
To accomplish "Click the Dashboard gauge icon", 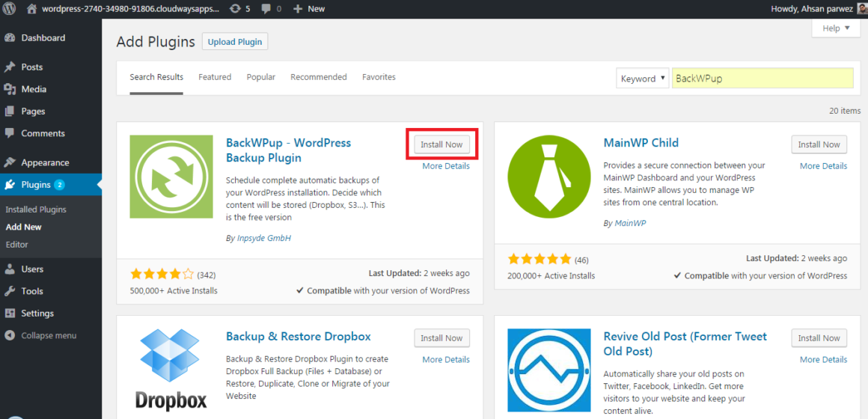I will [10, 38].
